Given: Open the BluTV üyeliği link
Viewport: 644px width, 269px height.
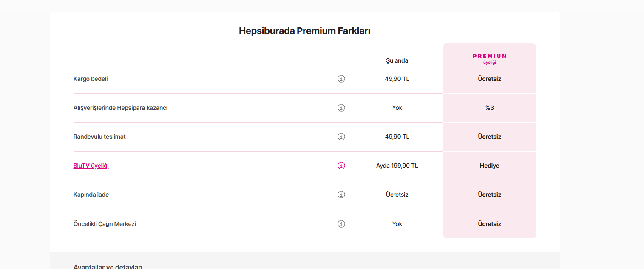Looking at the screenshot, I should pyautogui.click(x=91, y=166).
